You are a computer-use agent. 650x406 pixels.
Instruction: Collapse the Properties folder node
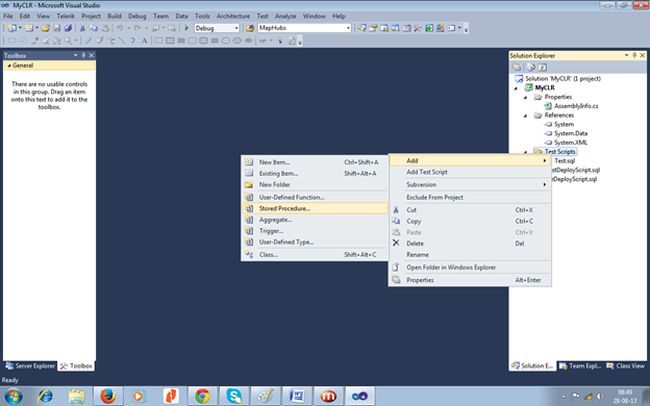[526, 97]
